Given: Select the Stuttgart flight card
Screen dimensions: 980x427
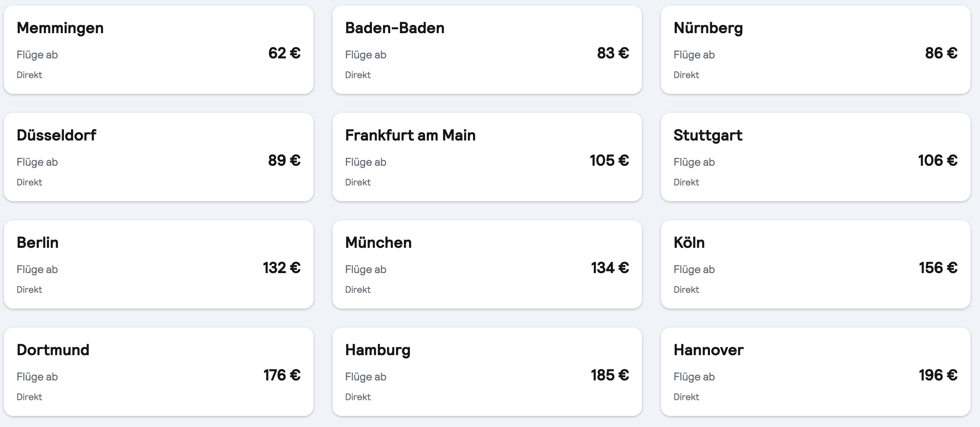Looking at the screenshot, I should (815, 157).
